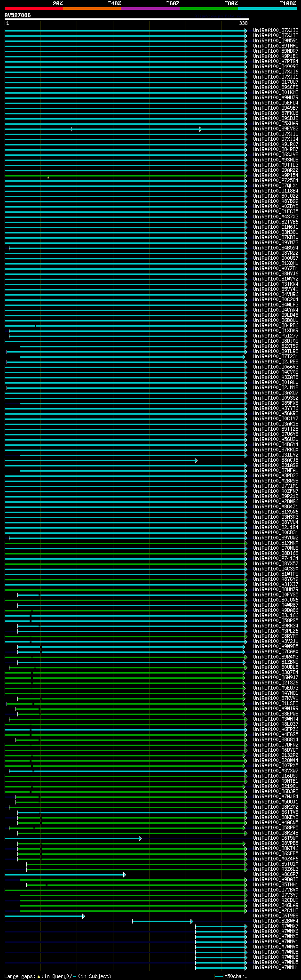Select the UniRef100_B4WLF3 label

(276, 305)
